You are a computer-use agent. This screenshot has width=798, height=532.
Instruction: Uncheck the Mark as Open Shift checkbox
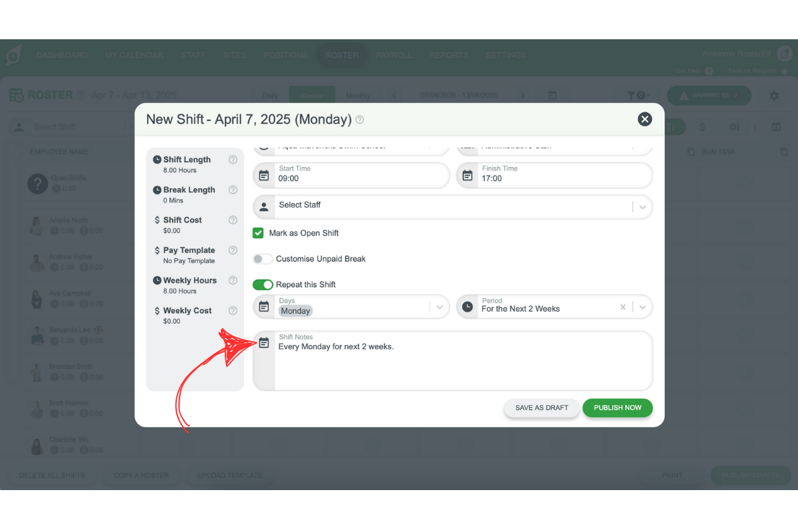[x=258, y=233]
